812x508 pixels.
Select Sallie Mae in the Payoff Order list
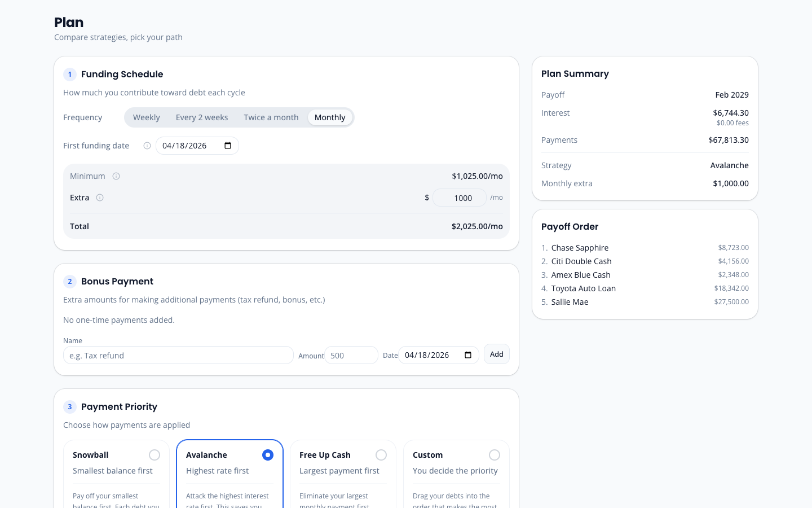(x=570, y=302)
